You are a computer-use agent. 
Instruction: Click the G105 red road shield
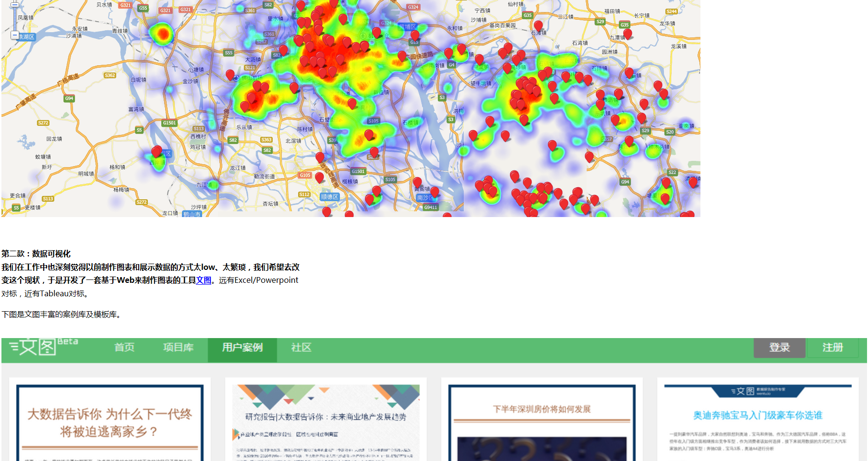click(x=305, y=175)
